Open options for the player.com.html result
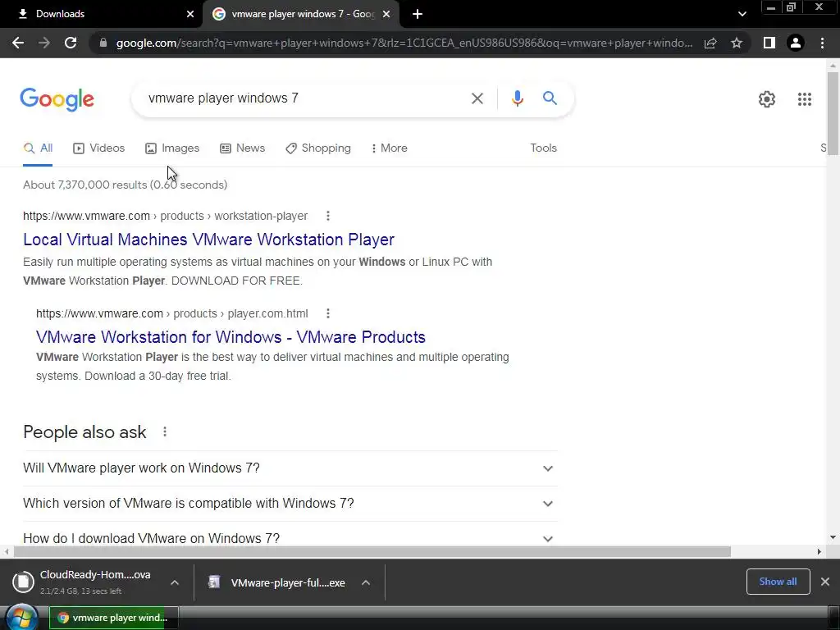This screenshot has width=840, height=630. coord(328,313)
